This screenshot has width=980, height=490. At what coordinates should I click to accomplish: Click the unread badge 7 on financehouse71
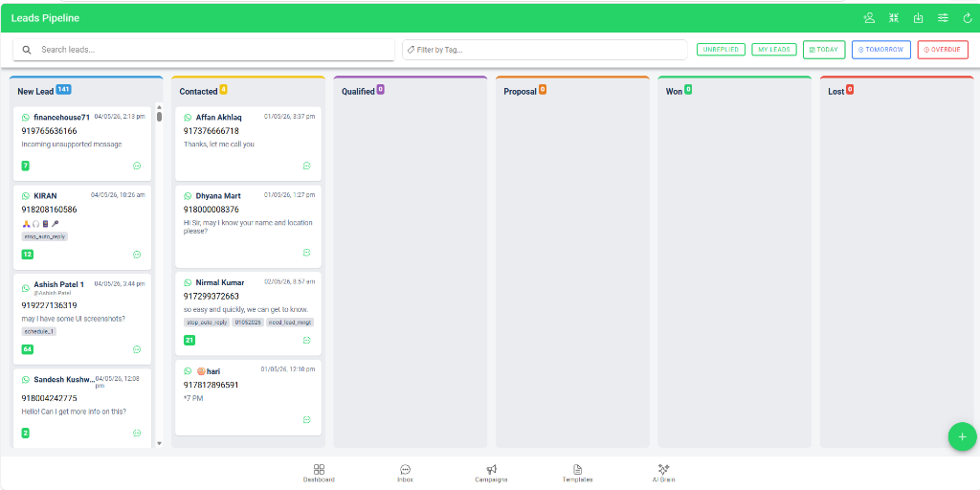(x=25, y=166)
